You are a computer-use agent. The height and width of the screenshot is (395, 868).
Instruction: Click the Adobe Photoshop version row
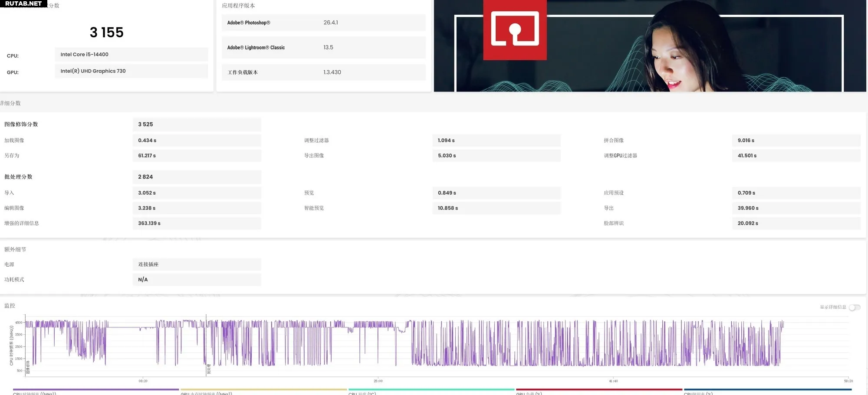coord(323,23)
